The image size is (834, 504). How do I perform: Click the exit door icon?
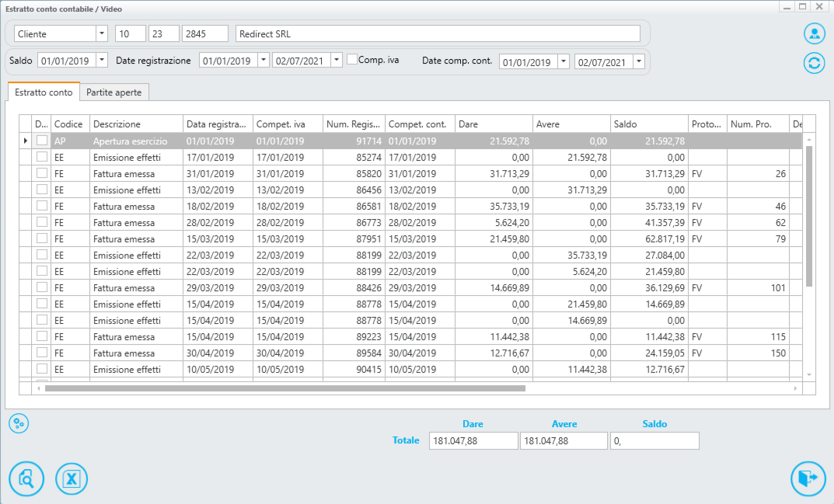point(808,478)
